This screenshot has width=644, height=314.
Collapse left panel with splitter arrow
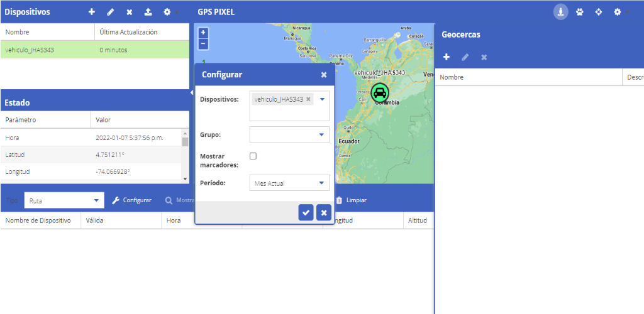pyautogui.click(x=191, y=93)
